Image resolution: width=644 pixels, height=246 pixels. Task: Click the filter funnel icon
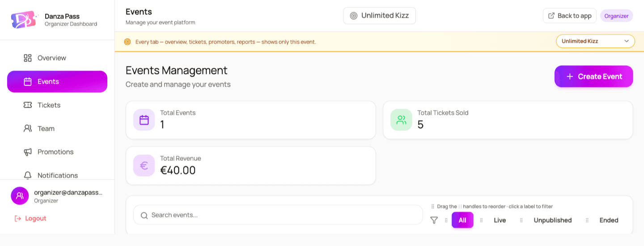434,220
